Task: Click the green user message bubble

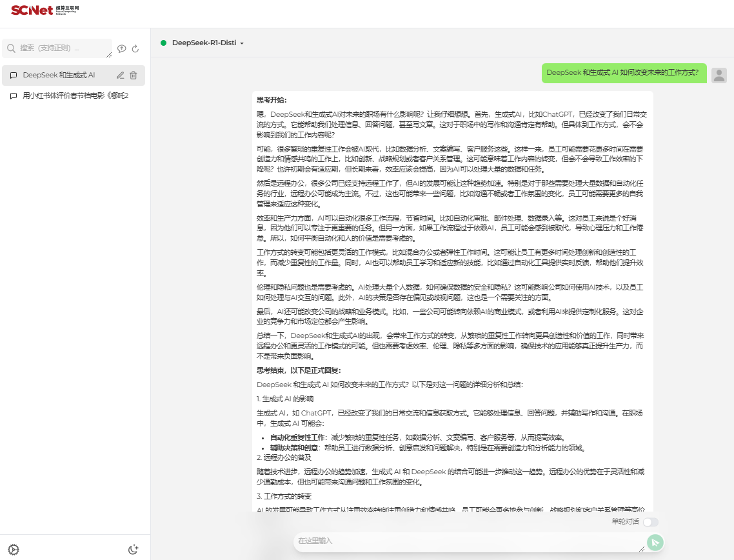Action: pyautogui.click(x=623, y=73)
